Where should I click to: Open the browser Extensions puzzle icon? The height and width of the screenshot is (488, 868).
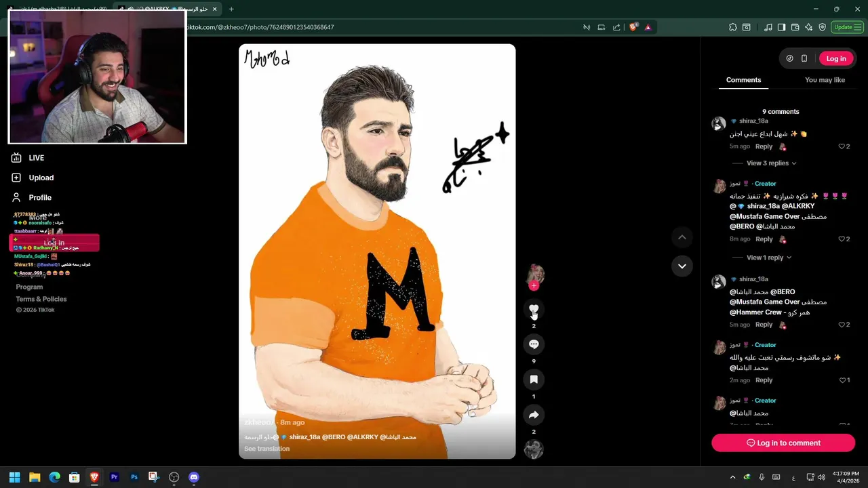pyautogui.click(x=733, y=27)
